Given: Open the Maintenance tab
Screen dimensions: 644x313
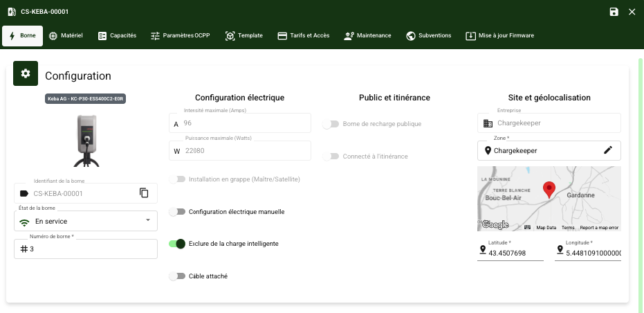Looking at the screenshot, I should click(x=367, y=35).
